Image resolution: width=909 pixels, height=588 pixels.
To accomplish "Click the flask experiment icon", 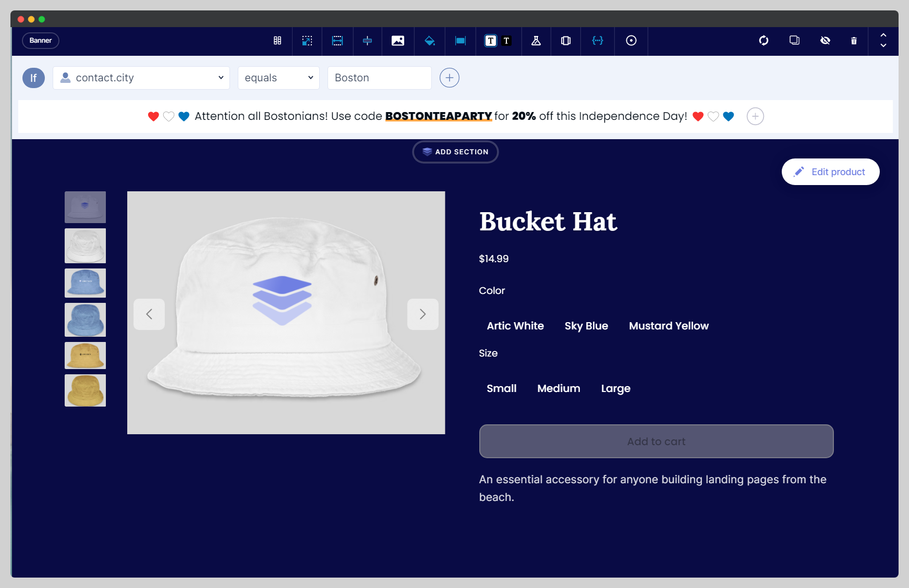I will click(536, 41).
